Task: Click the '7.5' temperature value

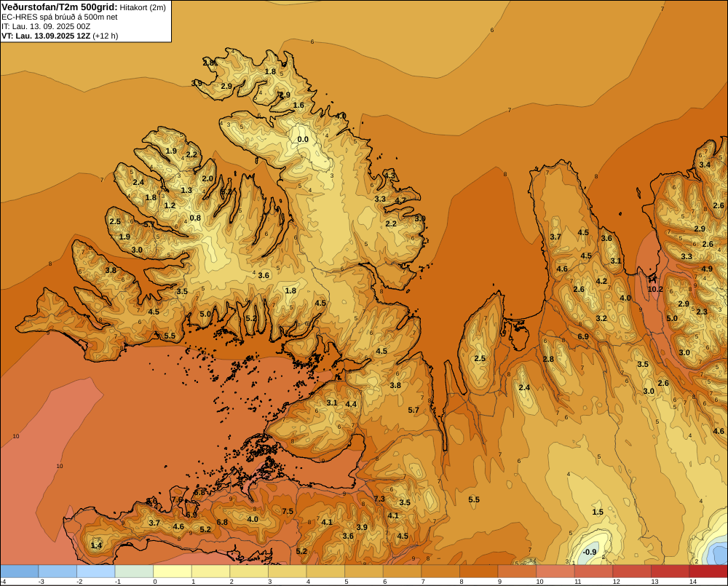Action: [x=288, y=511]
